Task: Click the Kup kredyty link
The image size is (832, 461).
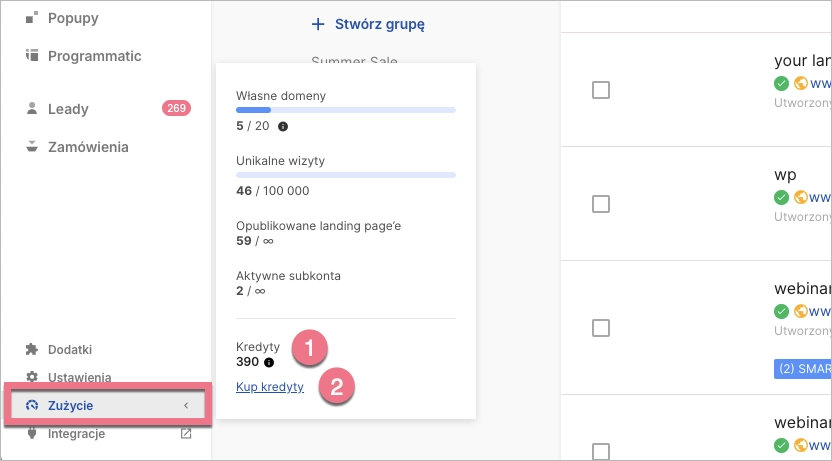Action: tap(270, 387)
